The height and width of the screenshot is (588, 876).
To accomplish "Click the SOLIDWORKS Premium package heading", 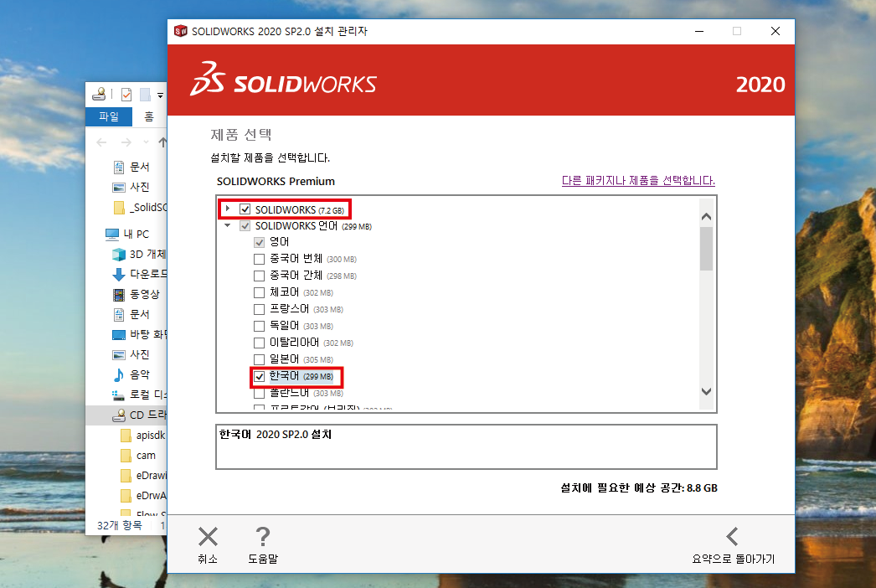I will 276,181.
